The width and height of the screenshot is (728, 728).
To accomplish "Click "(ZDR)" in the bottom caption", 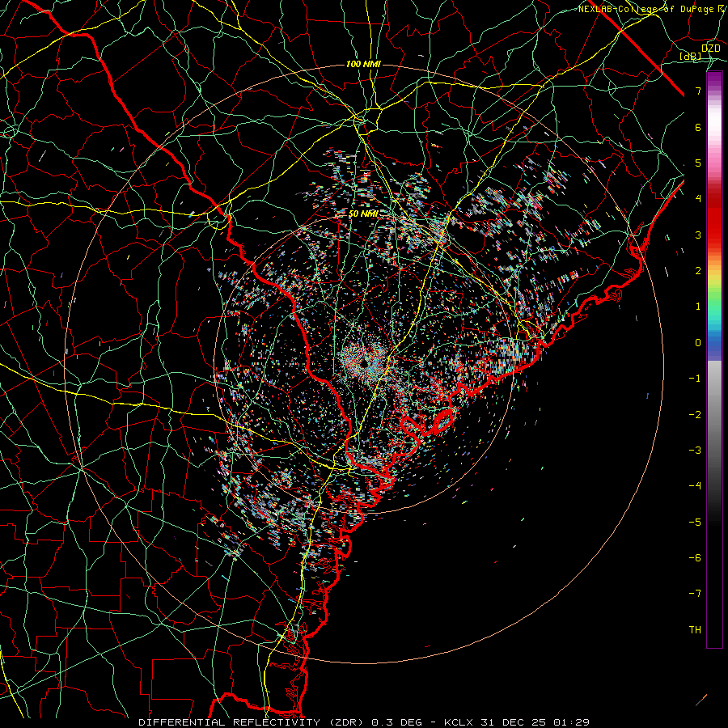I will point(346,722).
